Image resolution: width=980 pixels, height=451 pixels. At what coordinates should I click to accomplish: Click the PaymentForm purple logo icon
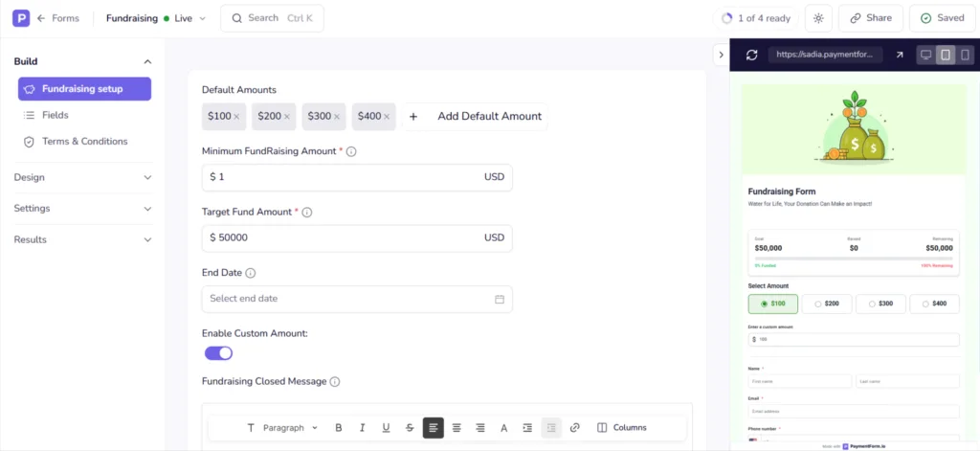[x=21, y=18]
